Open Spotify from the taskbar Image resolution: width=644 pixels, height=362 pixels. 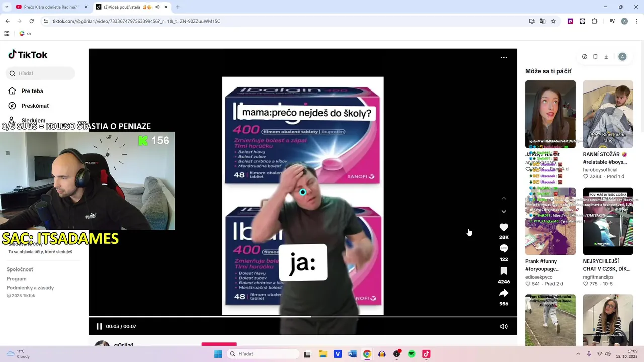coord(412,354)
